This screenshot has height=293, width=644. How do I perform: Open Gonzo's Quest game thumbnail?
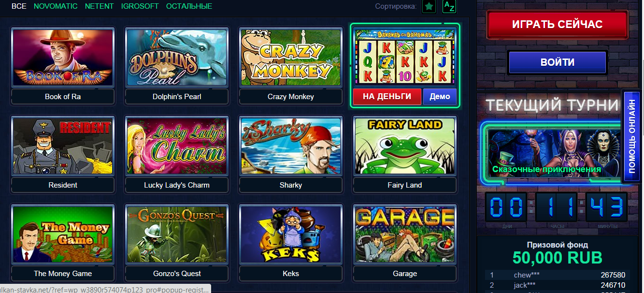point(177,234)
